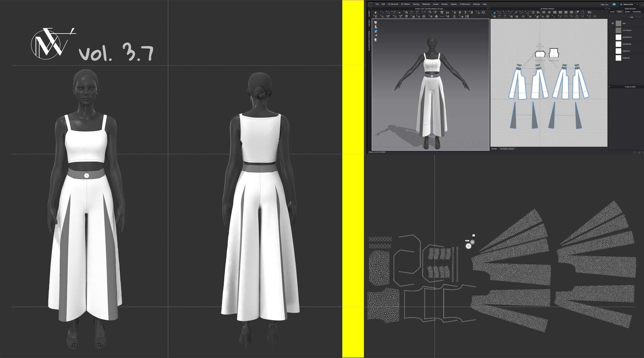Open the Materials menu
This screenshot has height=358, width=644.
[426, 4]
